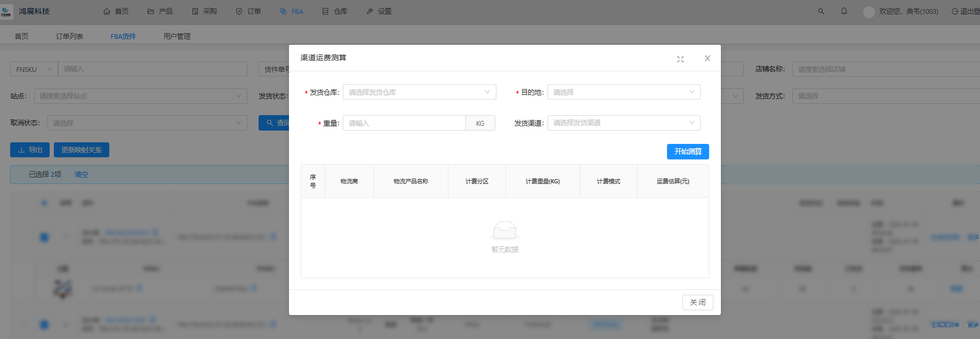This screenshot has width=980, height=339.
Task: Click the empty data inbox icon
Action: click(504, 230)
